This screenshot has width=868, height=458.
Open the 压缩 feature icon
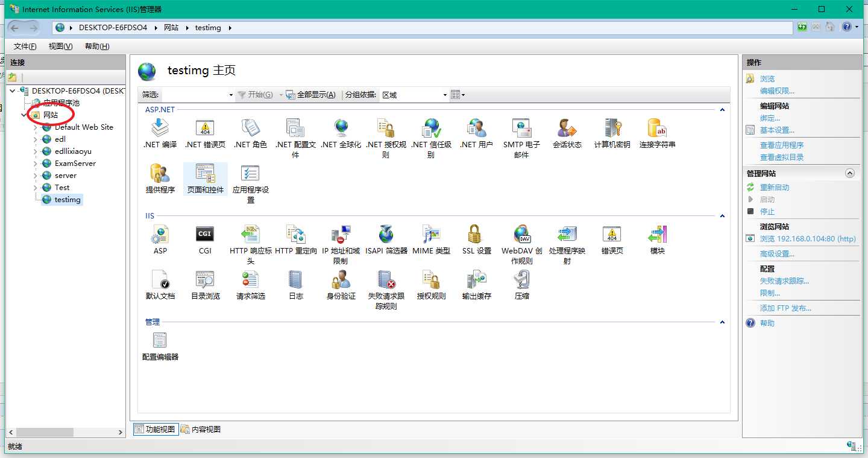(521, 285)
